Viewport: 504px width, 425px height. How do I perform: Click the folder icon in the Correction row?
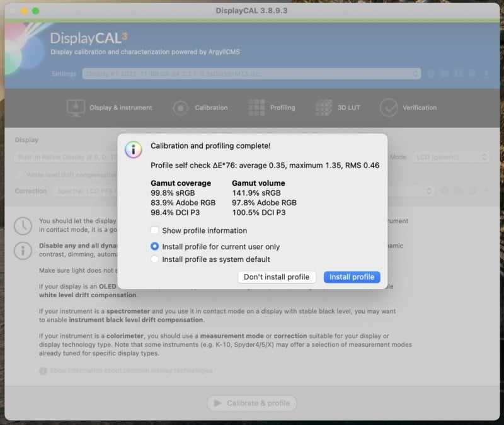coord(459,191)
